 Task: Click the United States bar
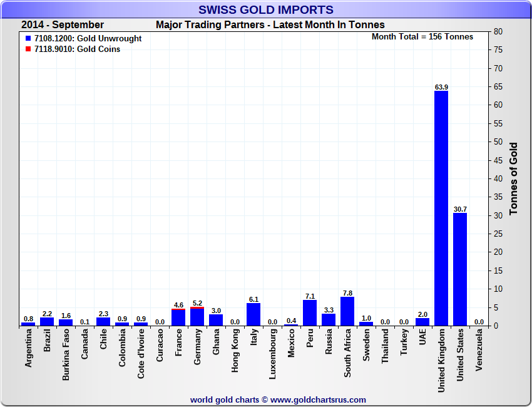(460, 269)
